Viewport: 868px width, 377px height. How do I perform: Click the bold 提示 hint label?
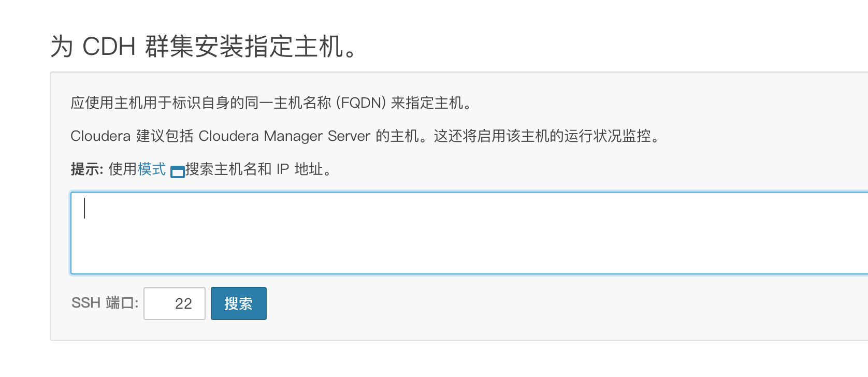(87, 169)
